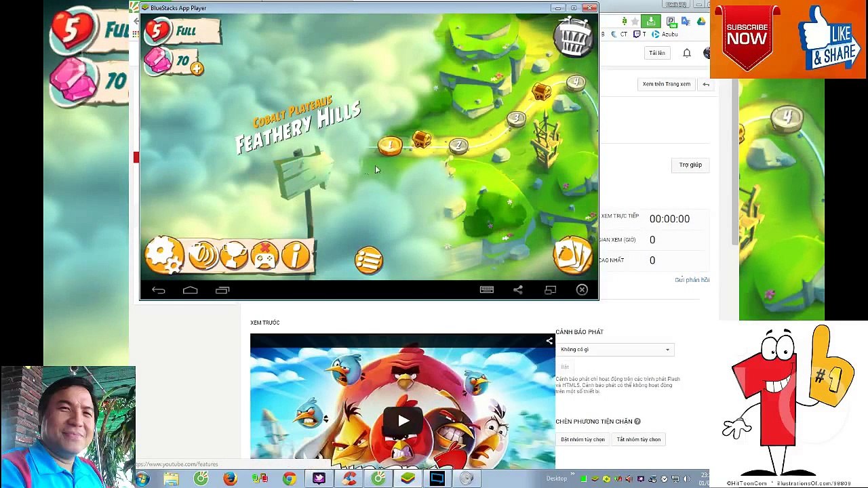
Task: Click the share arrow button beside Xem trên Trang xem
Action: pyautogui.click(x=706, y=84)
